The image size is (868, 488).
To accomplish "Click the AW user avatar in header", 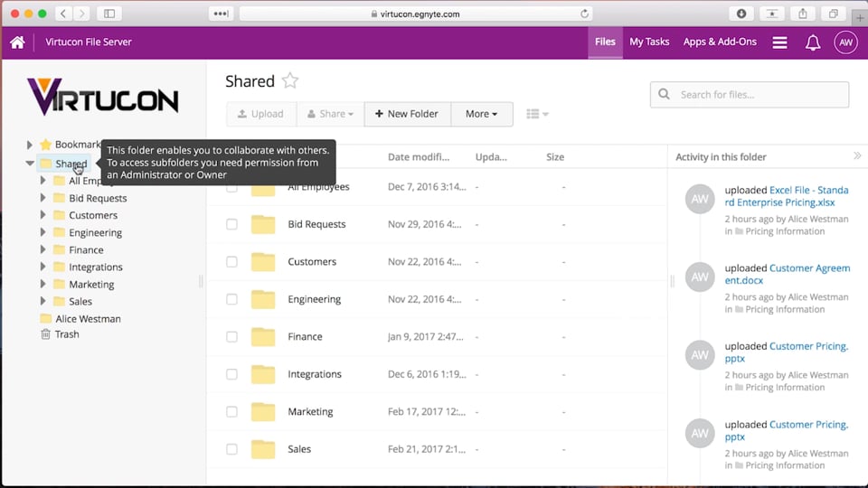I will click(x=845, y=42).
